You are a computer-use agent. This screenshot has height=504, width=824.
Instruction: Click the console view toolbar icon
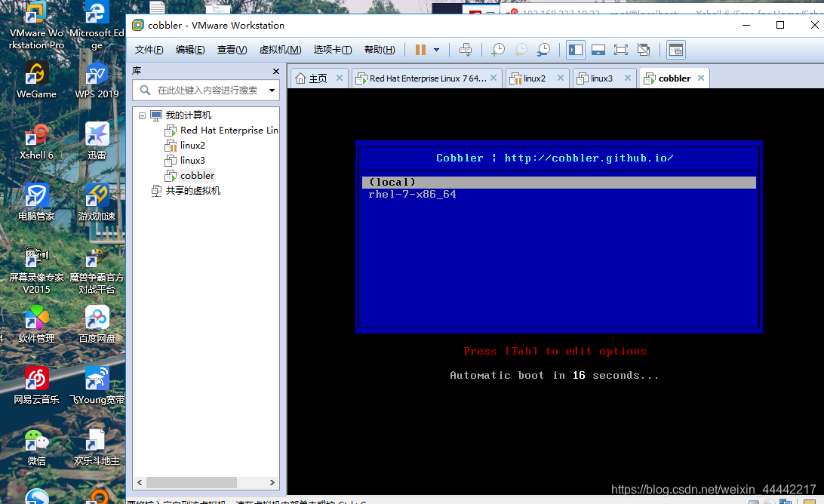676,50
